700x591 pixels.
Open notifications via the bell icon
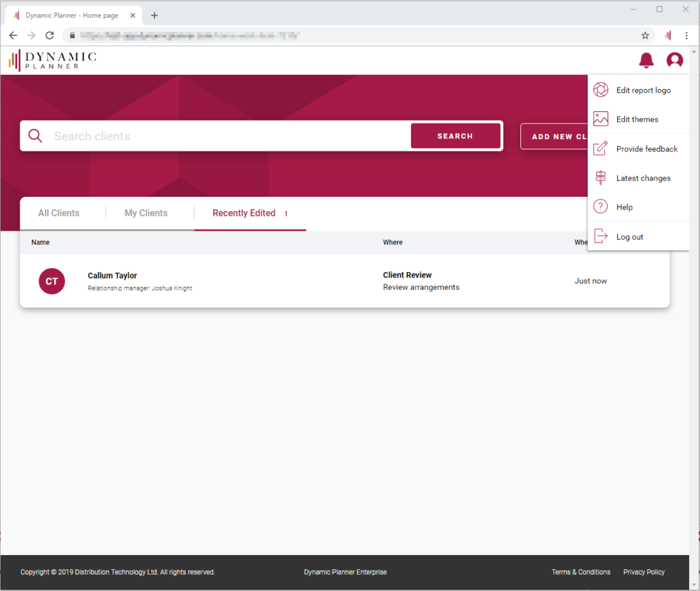(646, 60)
